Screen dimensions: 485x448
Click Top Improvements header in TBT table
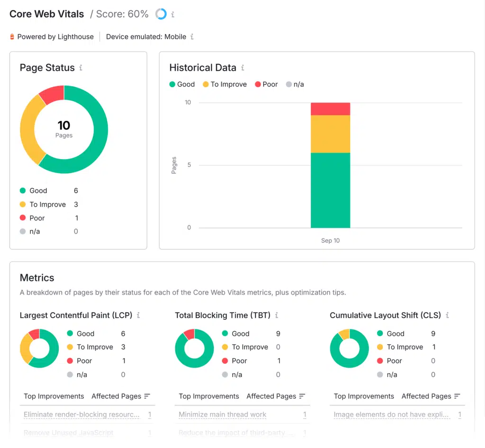[209, 396]
